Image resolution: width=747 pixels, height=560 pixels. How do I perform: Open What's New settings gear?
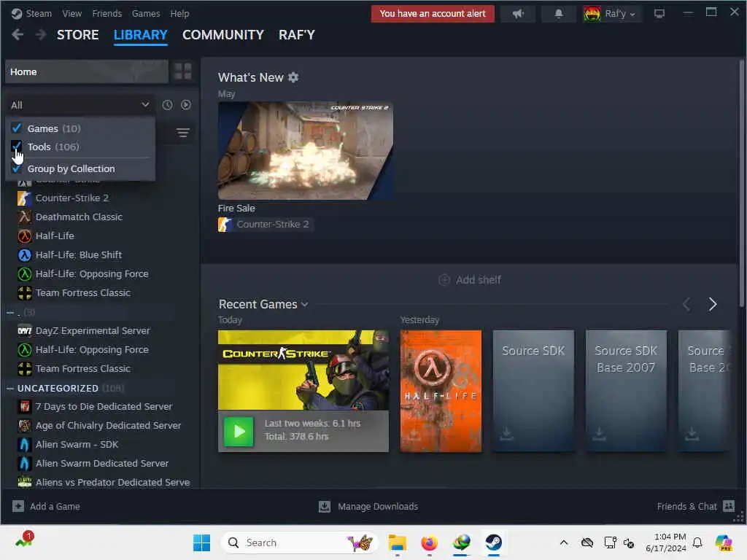coord(293,77)
